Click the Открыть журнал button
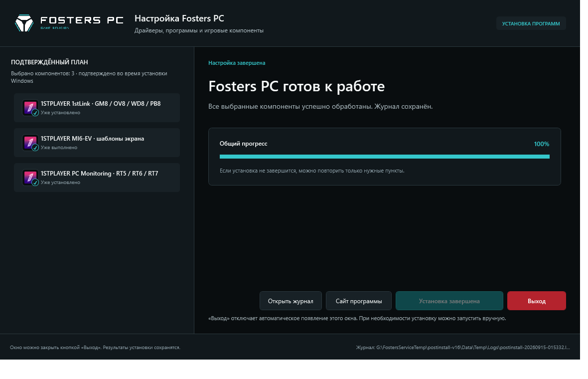The height and width of the screenshot is (379, 588). point(290,301)
